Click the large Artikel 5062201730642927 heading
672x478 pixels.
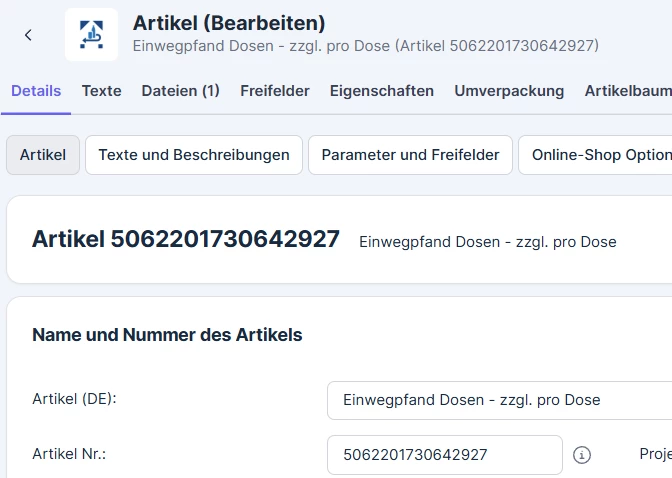[x=186, y=239]
